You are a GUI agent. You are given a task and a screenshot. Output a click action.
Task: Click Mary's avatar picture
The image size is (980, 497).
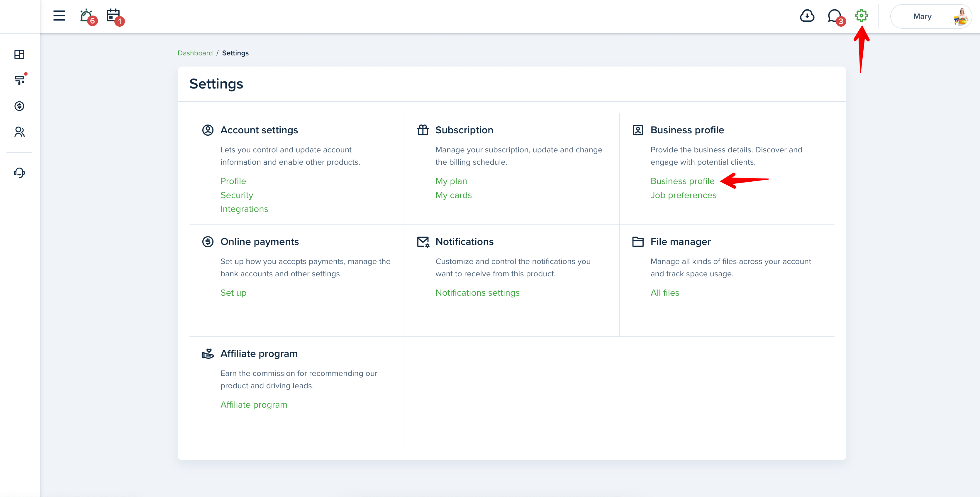961,17
